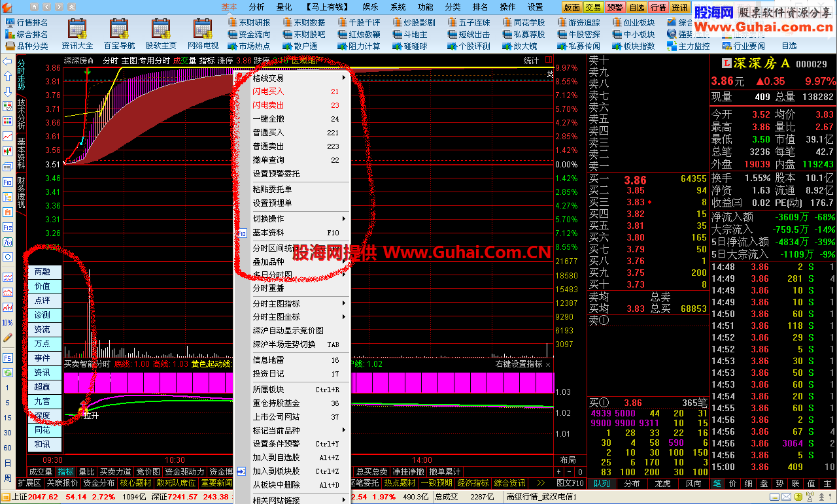Click the 两融 button
This screenshot has height=504, width=837.
(x=44, y=272)
